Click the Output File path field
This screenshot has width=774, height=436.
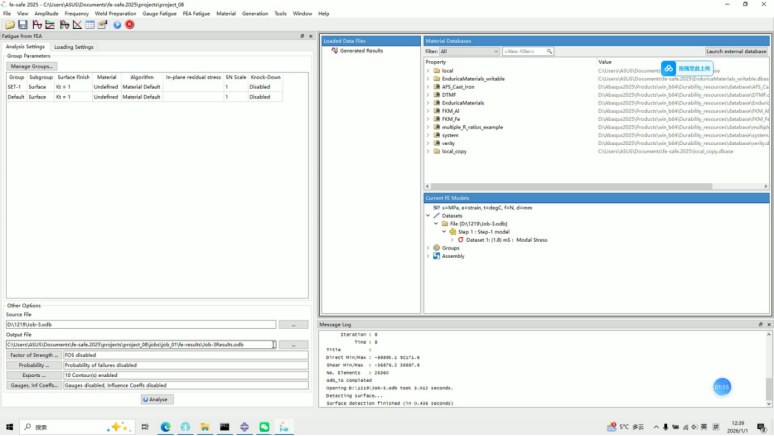click(141, 345)
